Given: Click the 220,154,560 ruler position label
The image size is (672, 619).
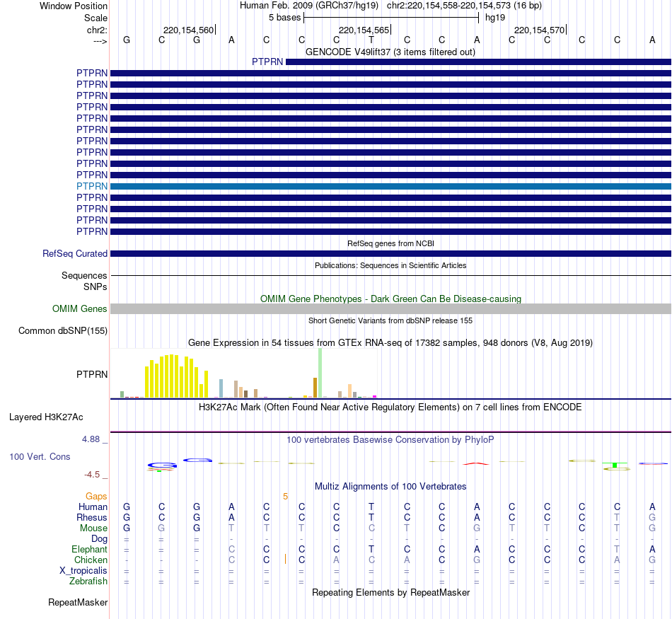Looking at the screenshot, I should pos(188,30).
